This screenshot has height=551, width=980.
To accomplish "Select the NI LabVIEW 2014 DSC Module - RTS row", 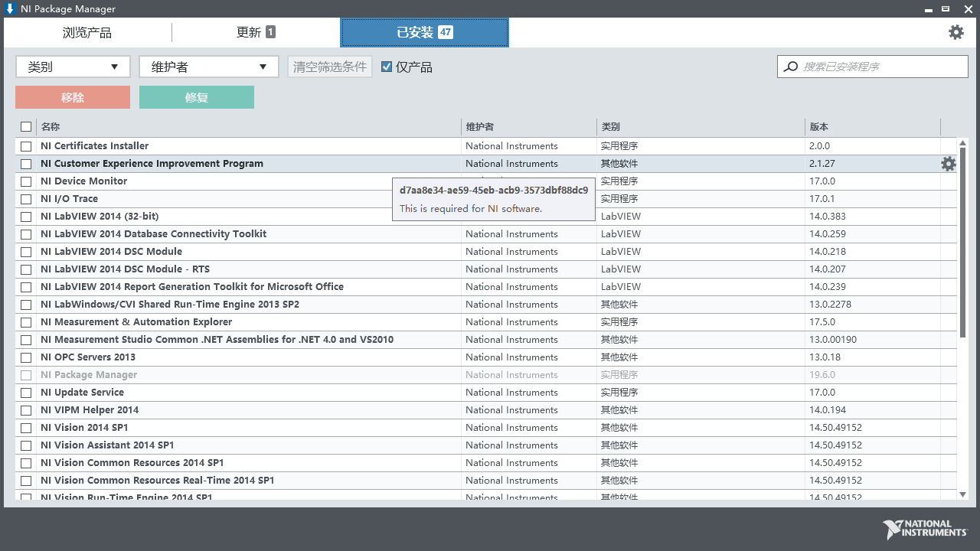I will (x=486, y=269).
